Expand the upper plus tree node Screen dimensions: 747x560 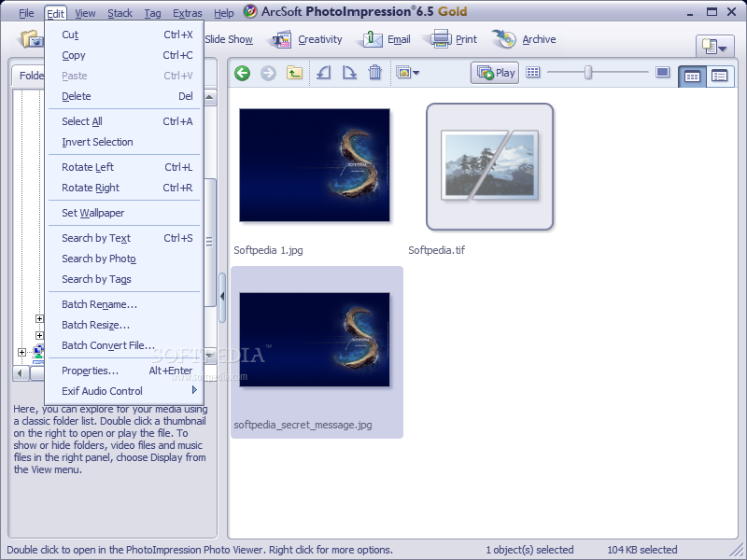point(39,318)
